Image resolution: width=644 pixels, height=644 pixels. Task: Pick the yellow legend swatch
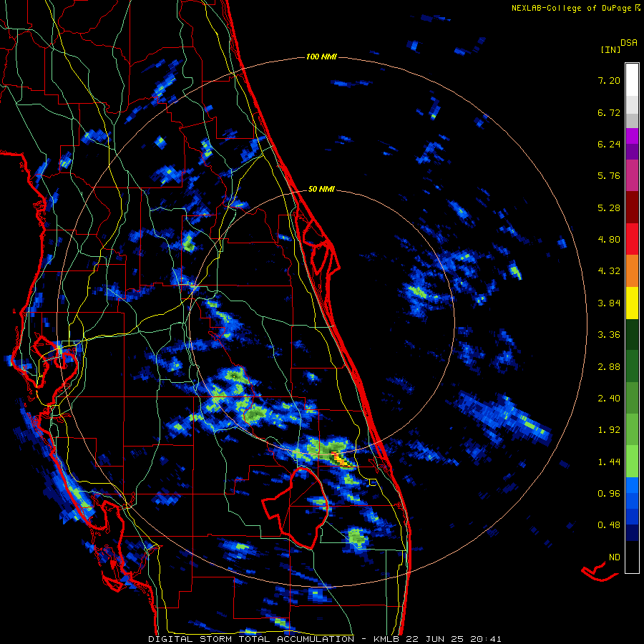(632, 303)
